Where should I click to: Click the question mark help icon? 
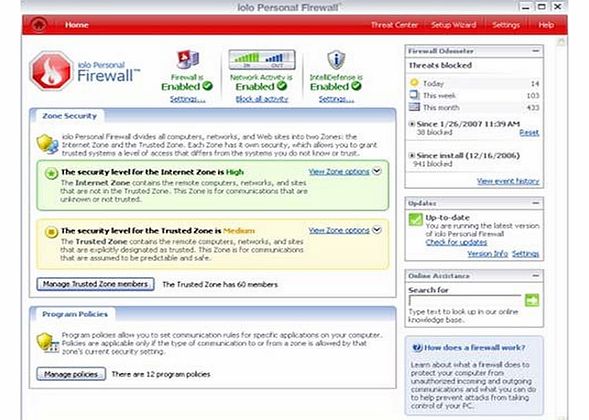tap(417, 347)
